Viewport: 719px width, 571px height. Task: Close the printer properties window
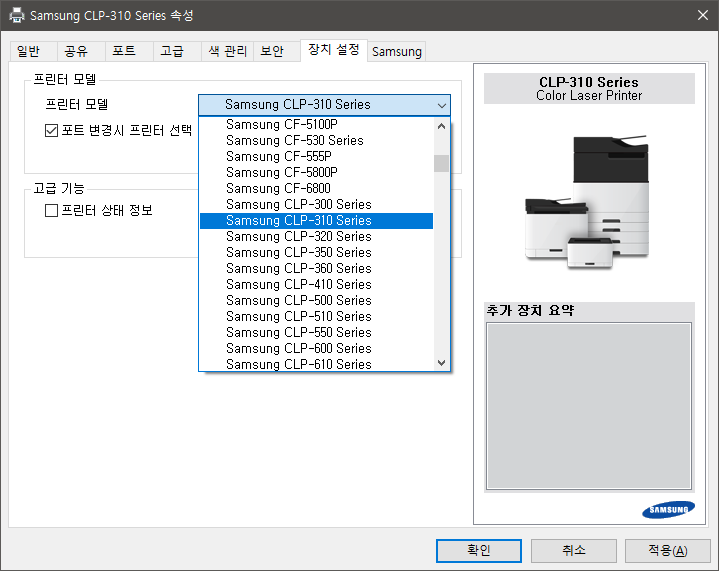coord(702,15)
